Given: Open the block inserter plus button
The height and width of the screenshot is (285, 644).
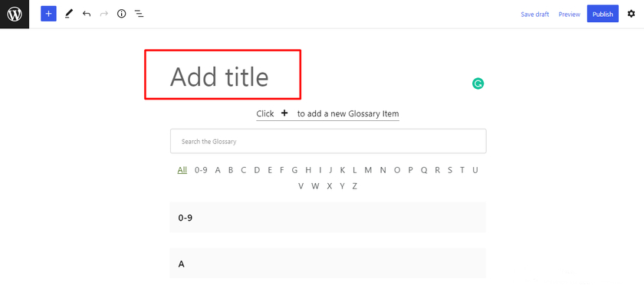Looking at the screenshot, I should click(48, 14).
